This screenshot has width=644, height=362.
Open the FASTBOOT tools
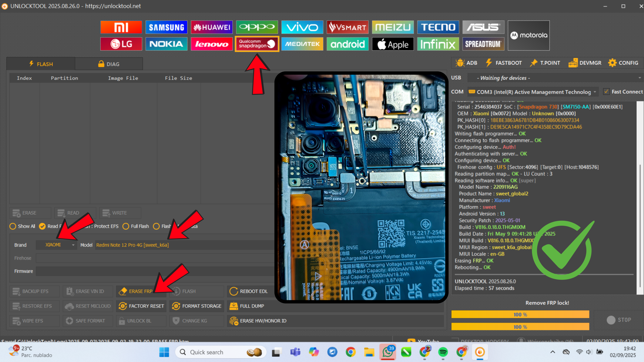click(x=504, y=63)
